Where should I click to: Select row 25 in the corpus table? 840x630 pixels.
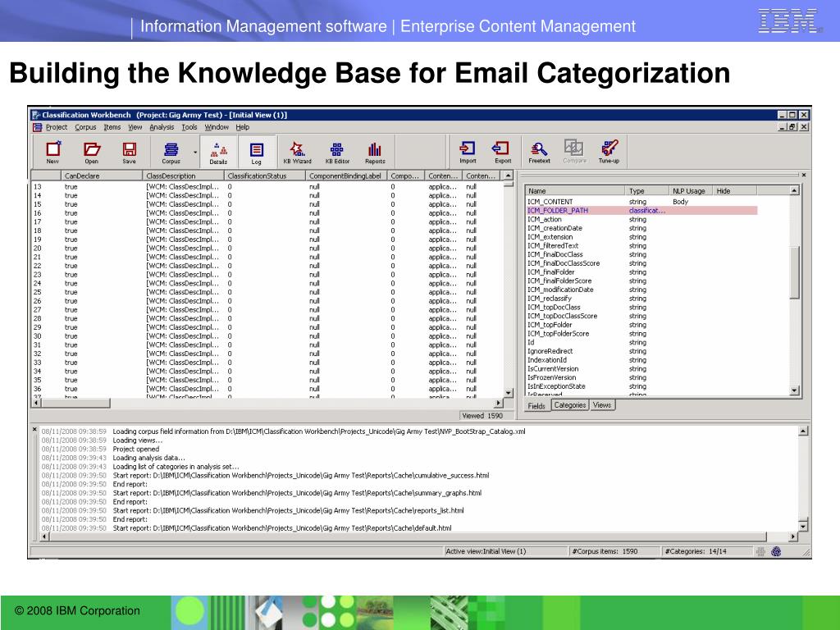267,293
